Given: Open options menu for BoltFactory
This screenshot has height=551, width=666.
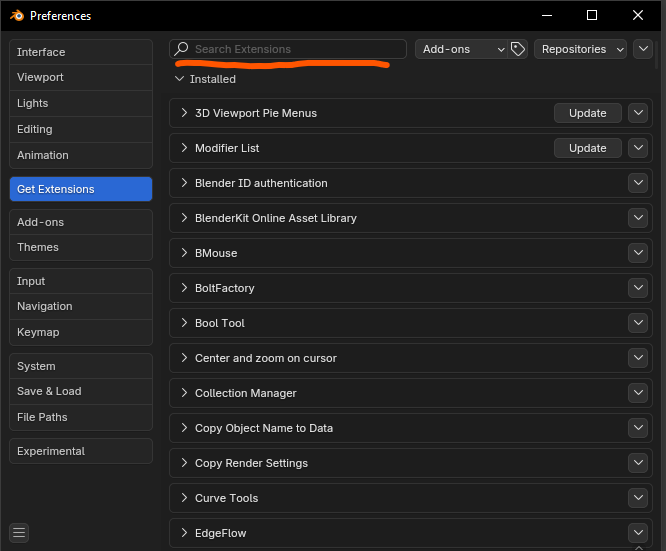Looking at the screenshot, I should coord(638,288).
